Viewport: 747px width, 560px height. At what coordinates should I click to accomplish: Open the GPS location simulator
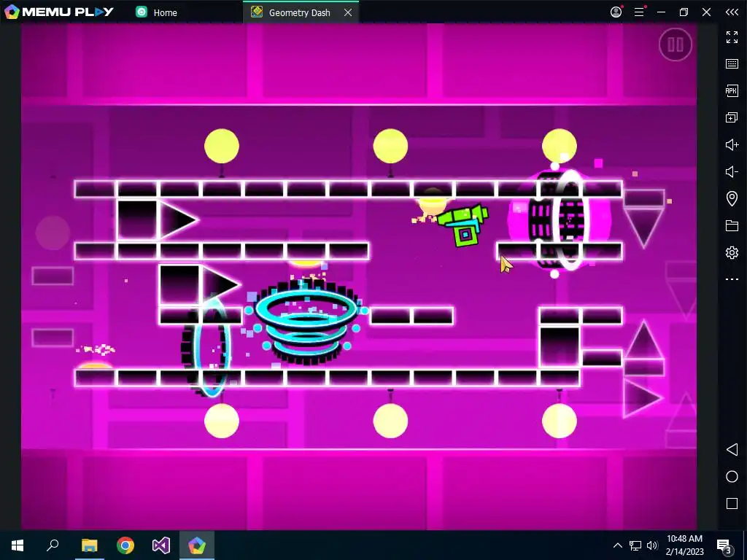(732, 198)
